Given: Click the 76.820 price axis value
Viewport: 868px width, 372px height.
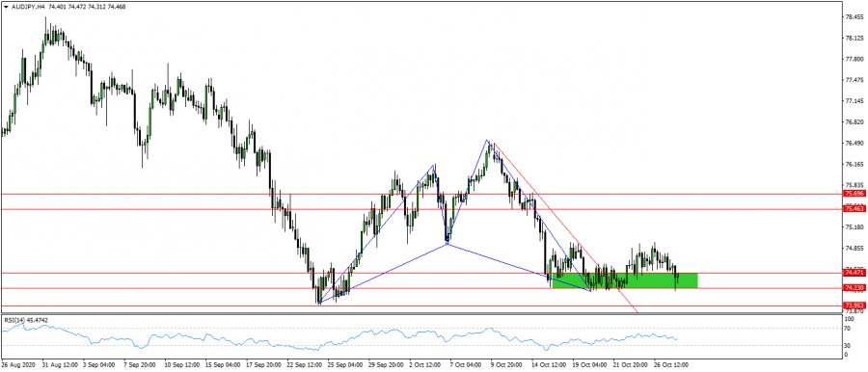Looking at the screenshot, I should pos(854,122).
